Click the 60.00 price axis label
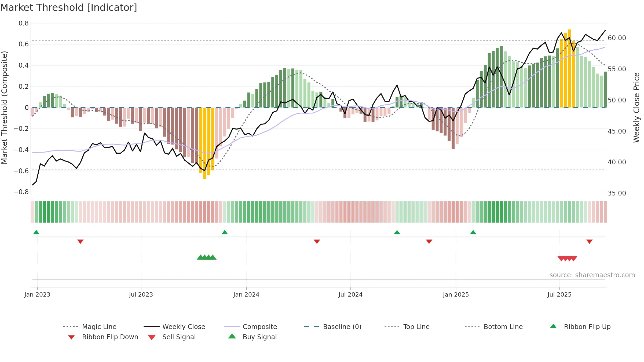This screenshot has height=362, width=644. 617,38
